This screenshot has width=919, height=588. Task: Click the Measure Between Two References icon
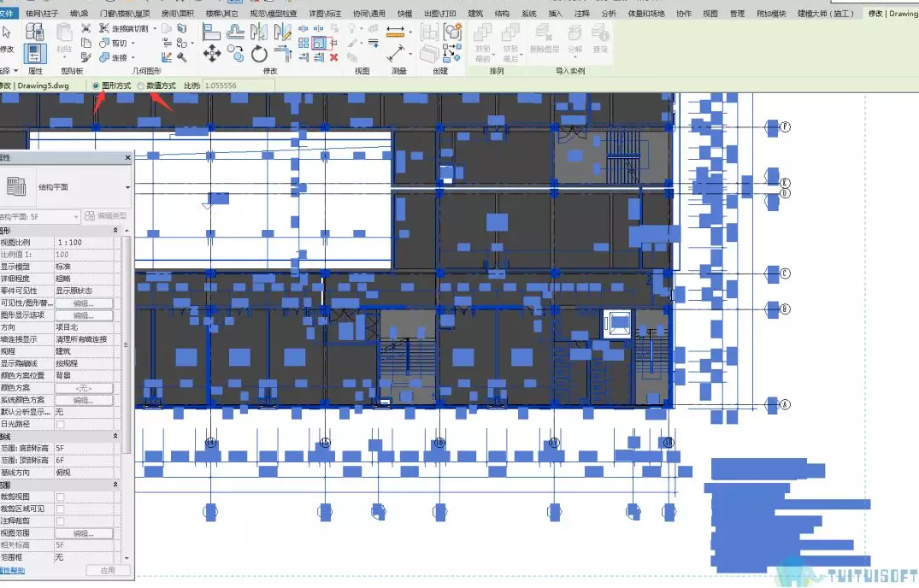tap(396, 54)
